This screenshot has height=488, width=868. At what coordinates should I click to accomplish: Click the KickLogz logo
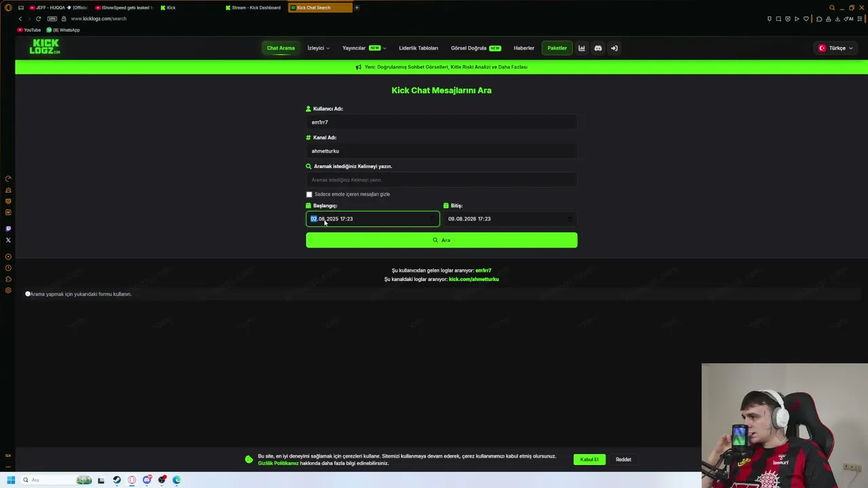pos(45,47)
